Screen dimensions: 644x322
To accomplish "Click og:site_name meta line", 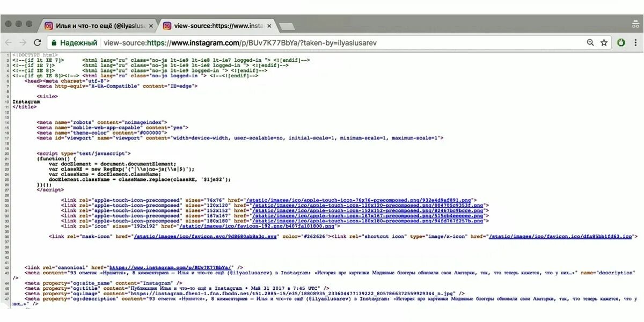I will click(103, 283).
